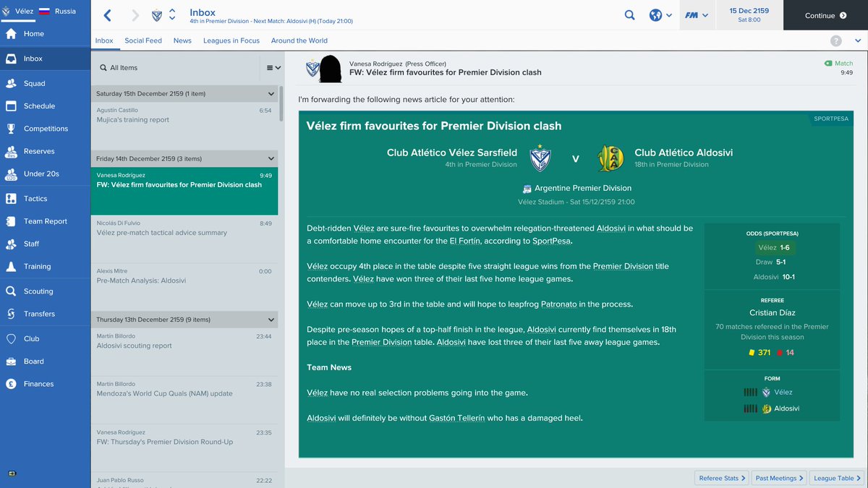Open the Home sidebar icon

click(x=11, y=34)
